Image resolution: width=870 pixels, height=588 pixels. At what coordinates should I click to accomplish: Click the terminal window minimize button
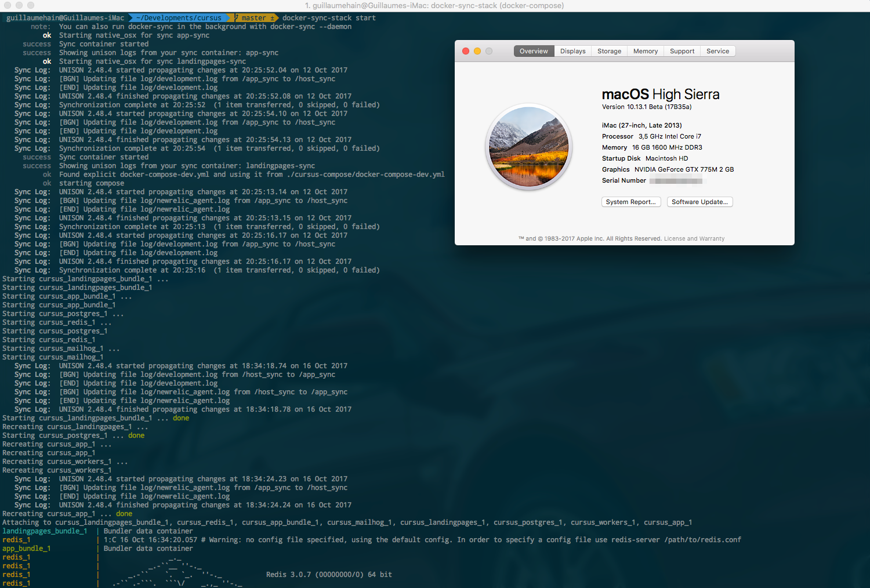coord(19,5)
